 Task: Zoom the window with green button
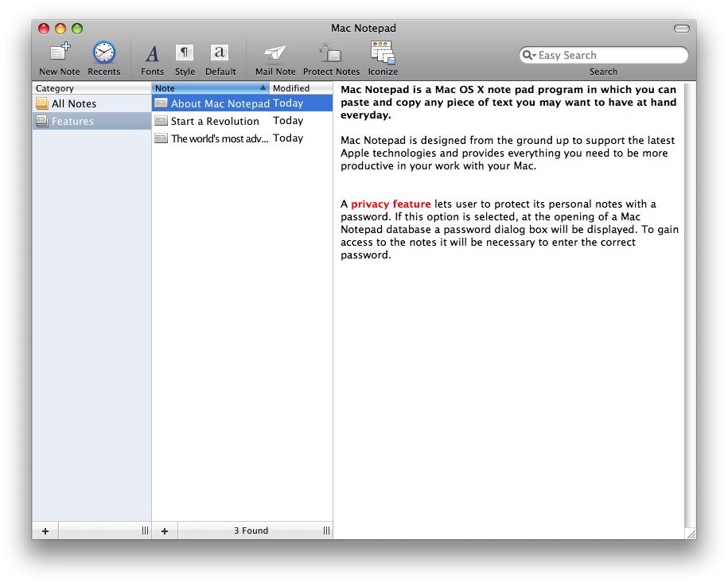[x=77, y=29]
